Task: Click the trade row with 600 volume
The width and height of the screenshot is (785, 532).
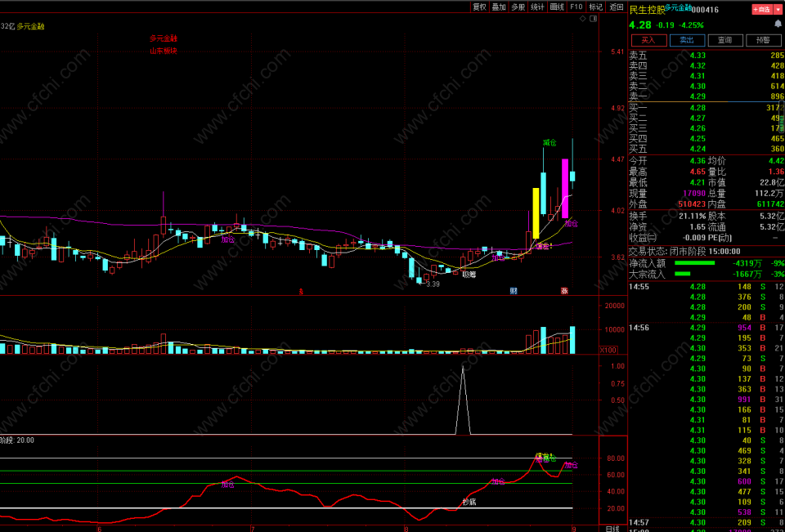Action: pyautogui.click(x=706, y=481)
